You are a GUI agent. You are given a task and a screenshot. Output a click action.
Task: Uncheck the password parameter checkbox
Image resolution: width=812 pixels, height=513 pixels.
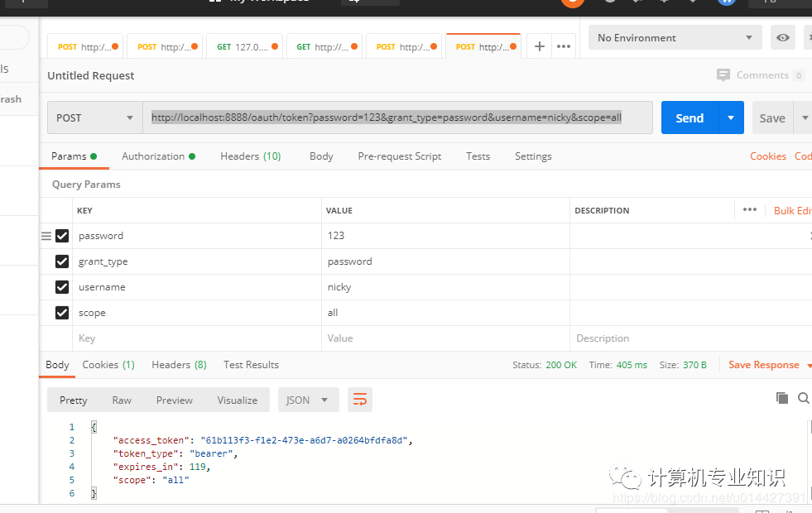click(x=62, y=236)
